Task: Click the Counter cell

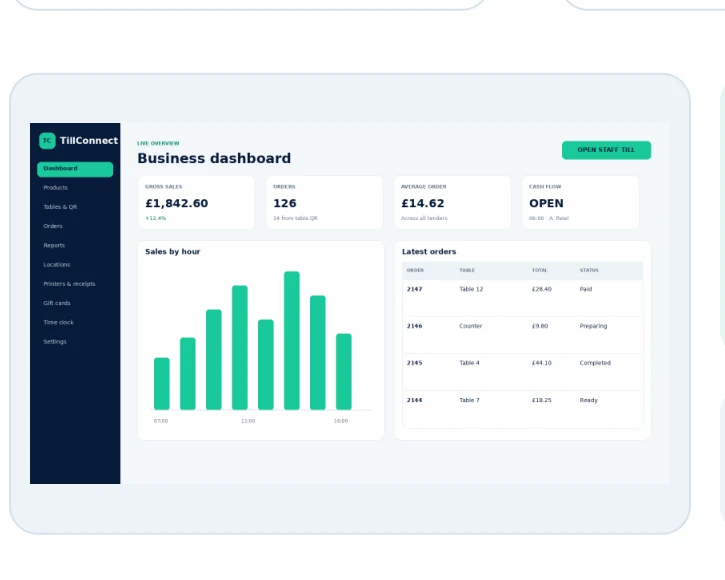Action: (471, 326)
